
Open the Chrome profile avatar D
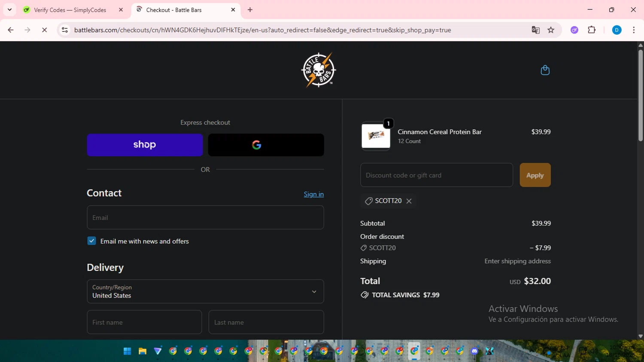617,30
